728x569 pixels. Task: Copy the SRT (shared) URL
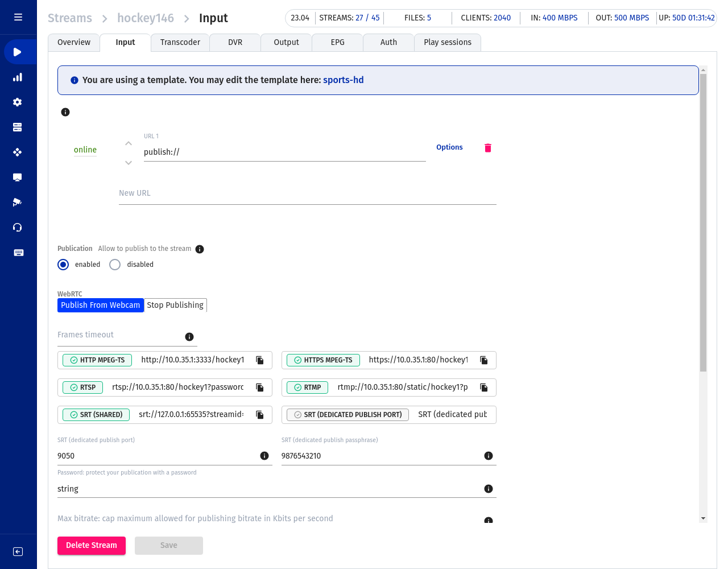point(260,415)
